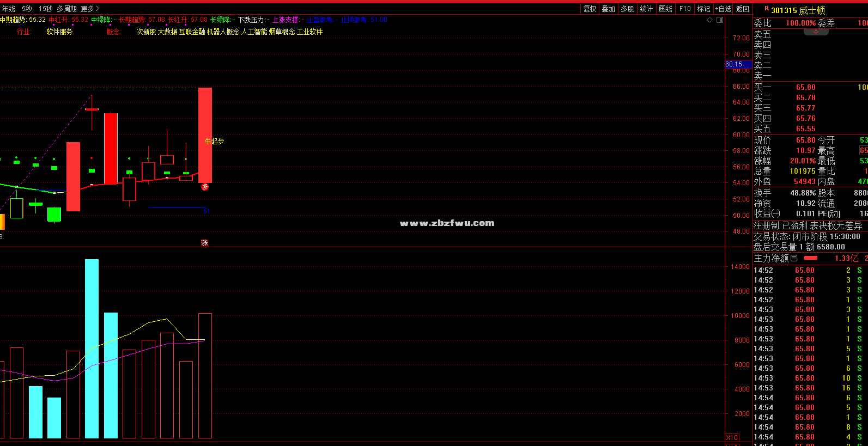Image resolution: width=868 pixels, height=446 pixels.
Task: Click the 总量 101975 value
Action: click(803, 172)
